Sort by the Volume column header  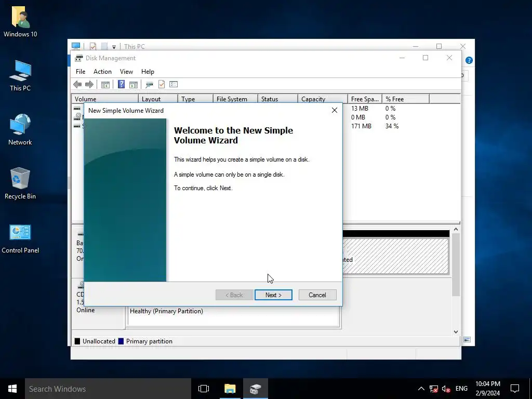[x=105, y=99]
